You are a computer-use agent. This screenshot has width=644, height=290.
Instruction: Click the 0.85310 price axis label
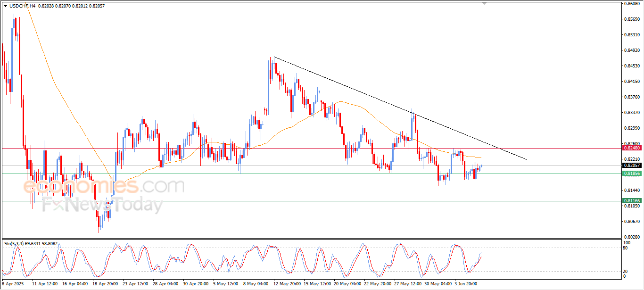pyautogui.click(x=632, y=35)
